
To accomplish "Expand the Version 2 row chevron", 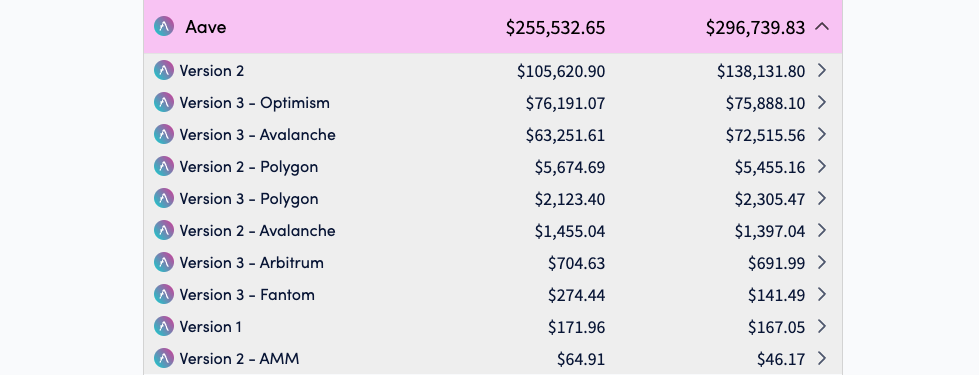I will point(822,71).
